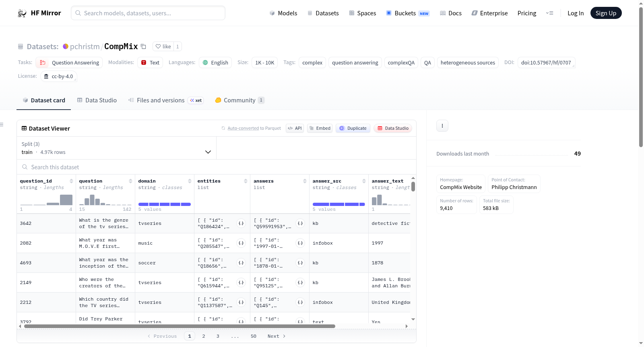Open Data Studio from viewer header
644x347 pixels.
393,128
